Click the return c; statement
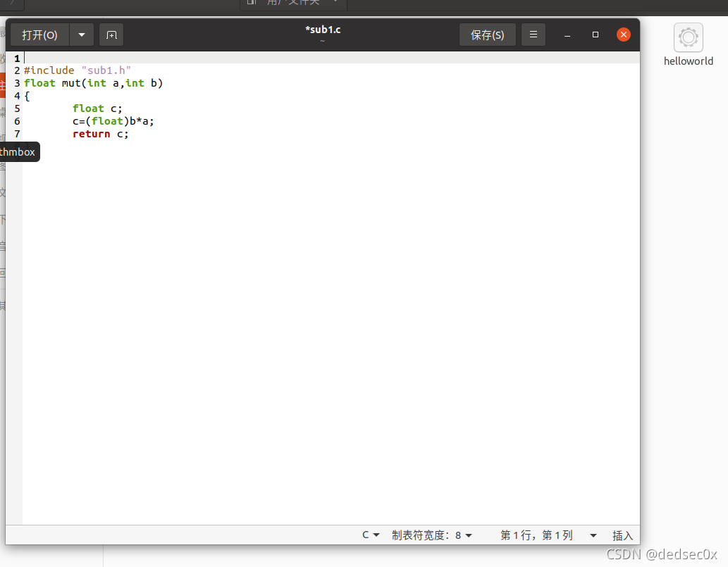This screenshot has width=728, height=567. (x=100, y=134)
